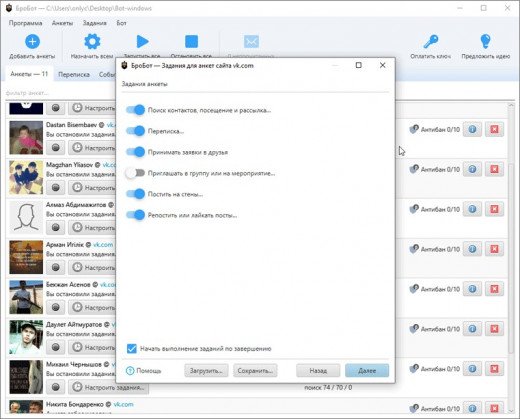The height and width of the screenshot is (419, 520).
Task: Open Magzhan Yliasov profile photo thumbnail
Action: pos(26,178)
